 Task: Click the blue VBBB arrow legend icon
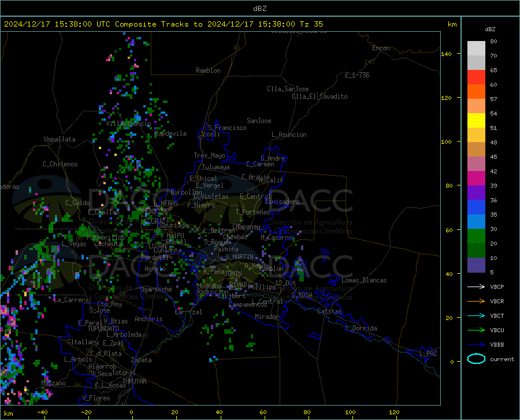476,345
